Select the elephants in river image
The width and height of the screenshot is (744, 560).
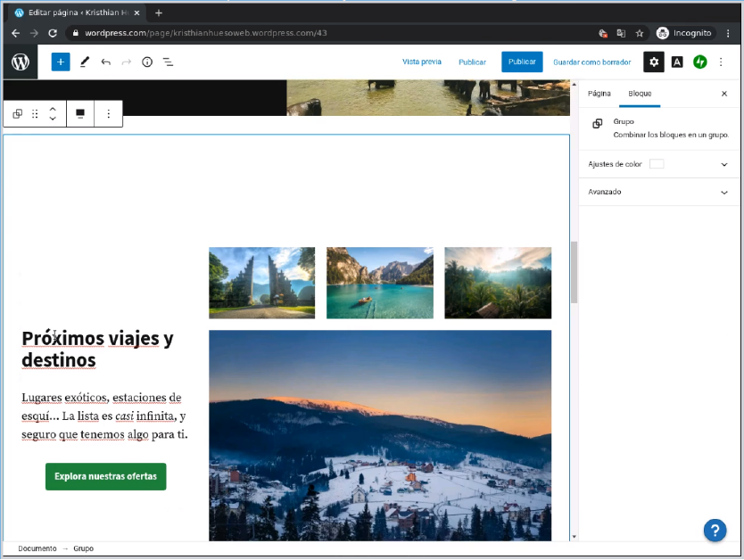(x=428, y=98)
